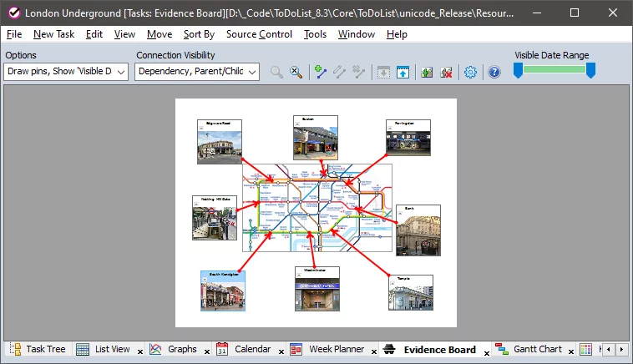This screenshot has height=364, width=633.
Task: Close the Calendar tab
Action: pos(280,351)
